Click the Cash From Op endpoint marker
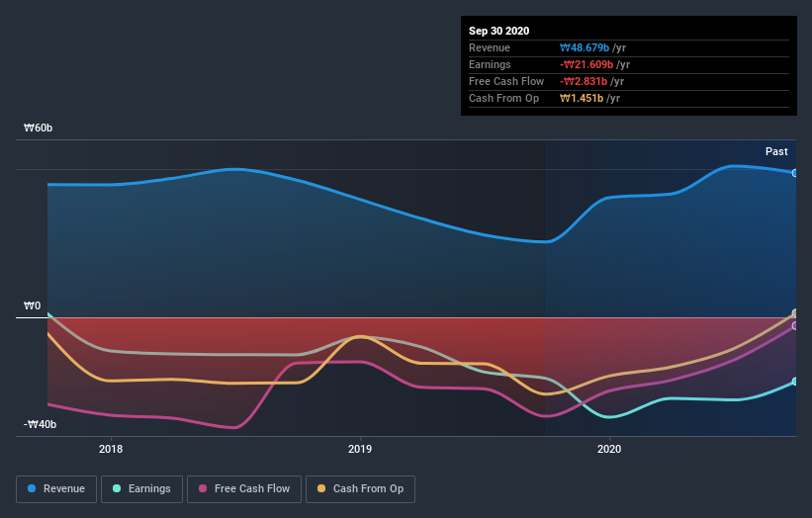The height and width of the screenshot is (518, 812). click(795, 313)
